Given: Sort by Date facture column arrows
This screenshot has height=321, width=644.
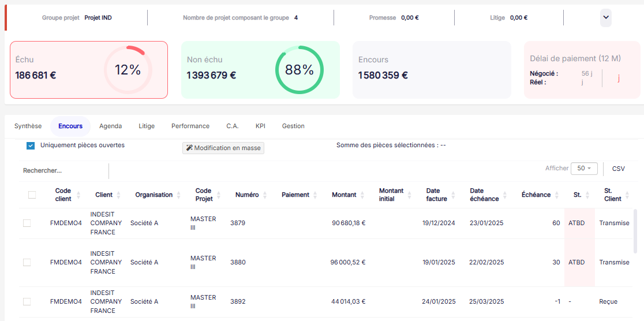Looking at the screenshot, I should 454,195.
